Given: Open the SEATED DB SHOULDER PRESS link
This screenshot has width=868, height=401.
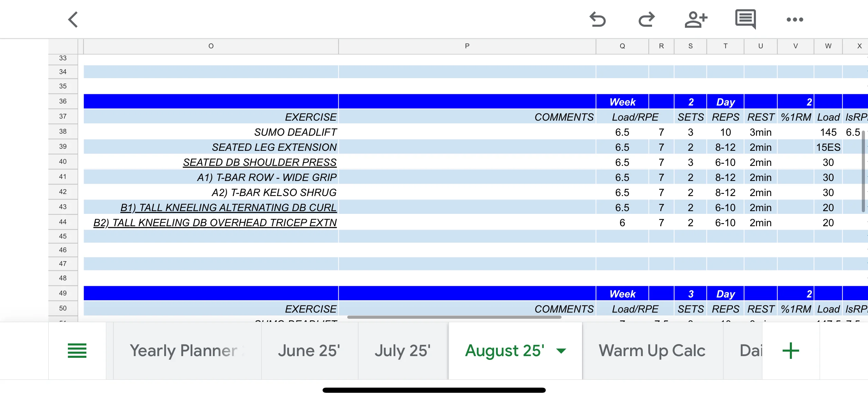Looking at the screenshot, I should coord(260,162).
